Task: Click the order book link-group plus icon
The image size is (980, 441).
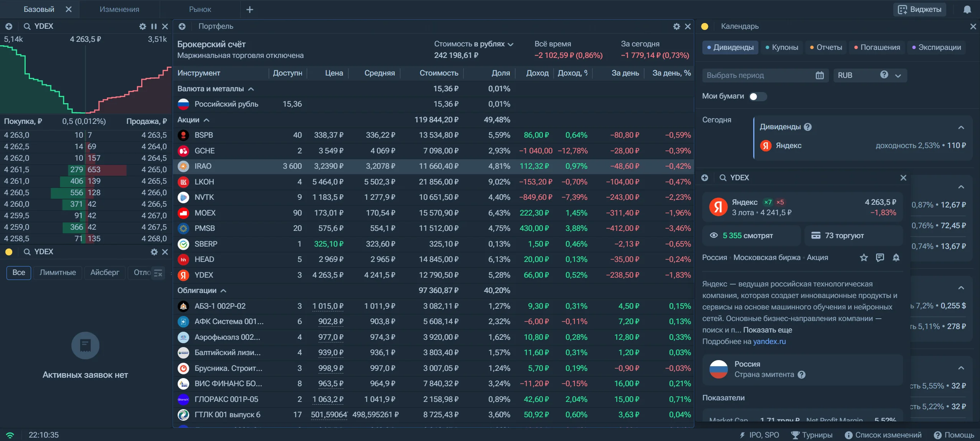Action: pyautogui.click(x=9, y=26)
